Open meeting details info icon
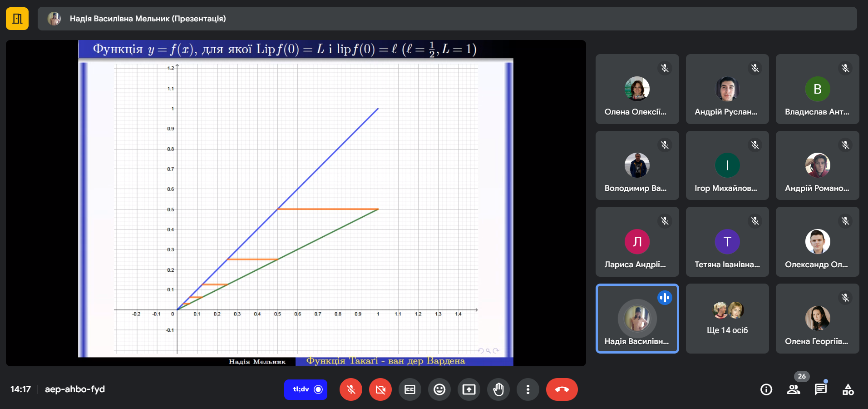 [766, 389]
